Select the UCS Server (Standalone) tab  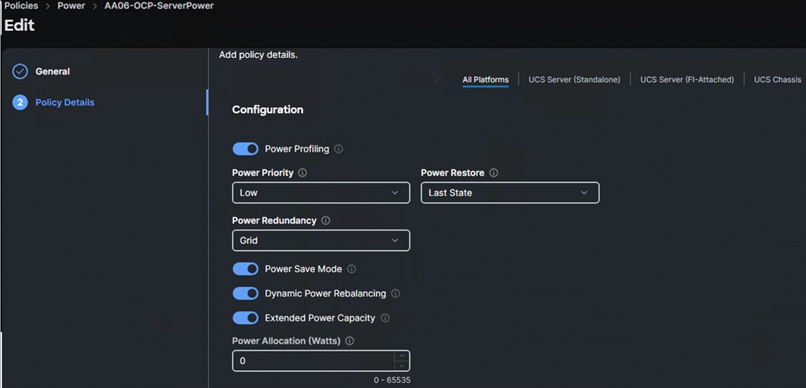tap(574, 80)
